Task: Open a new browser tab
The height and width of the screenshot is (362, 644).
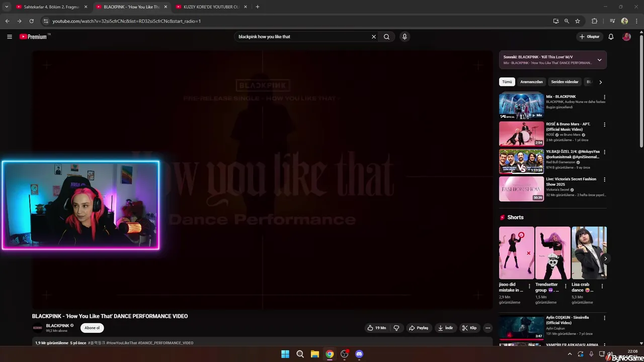Action: point(257,7)
